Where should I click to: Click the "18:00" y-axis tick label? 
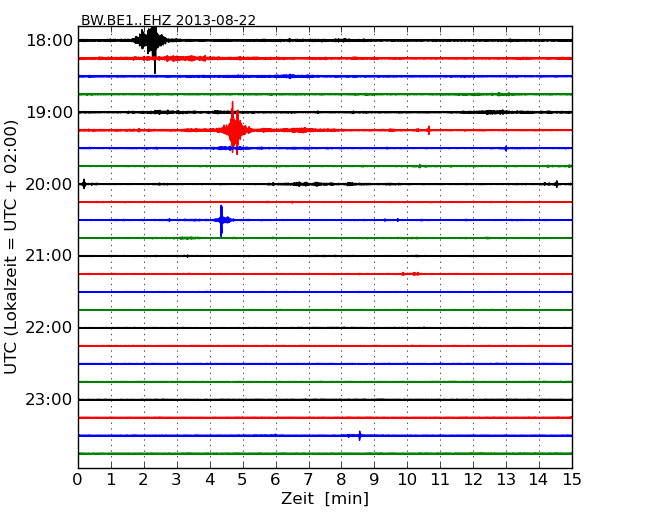[x=49, y=41]
